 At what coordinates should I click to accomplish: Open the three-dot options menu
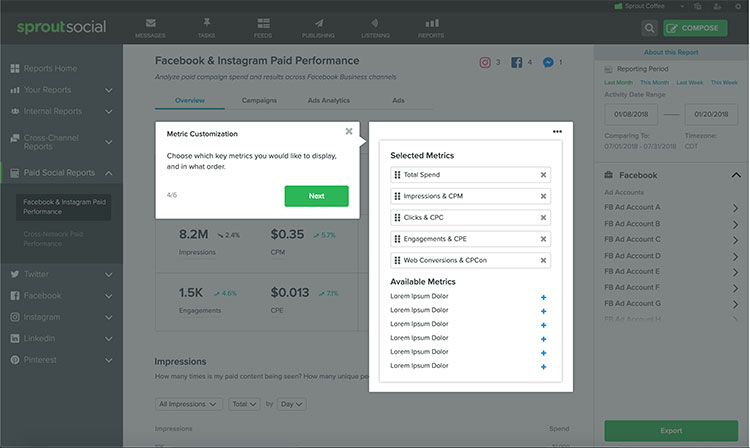tap(557, 131)
